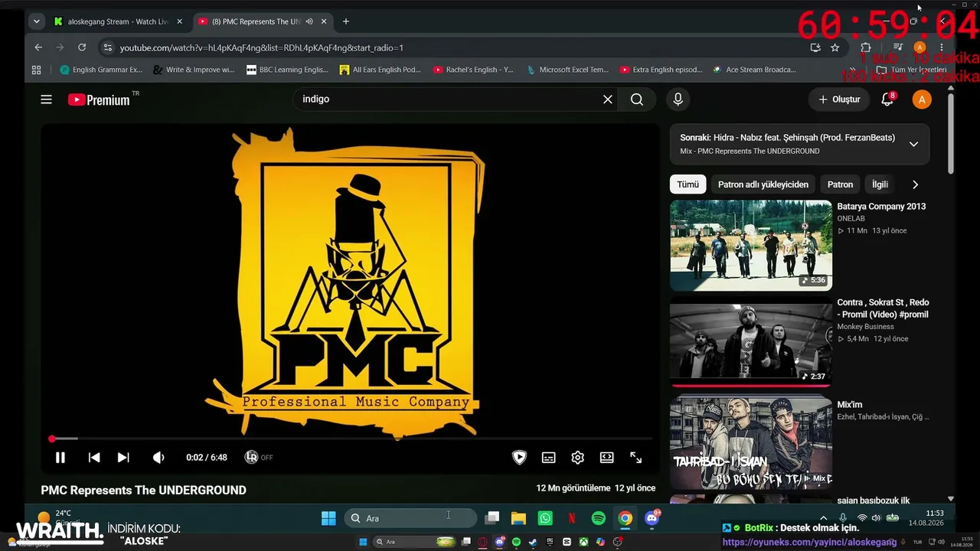
Task: Skip to the next video
Action: (x=123, y=458)
